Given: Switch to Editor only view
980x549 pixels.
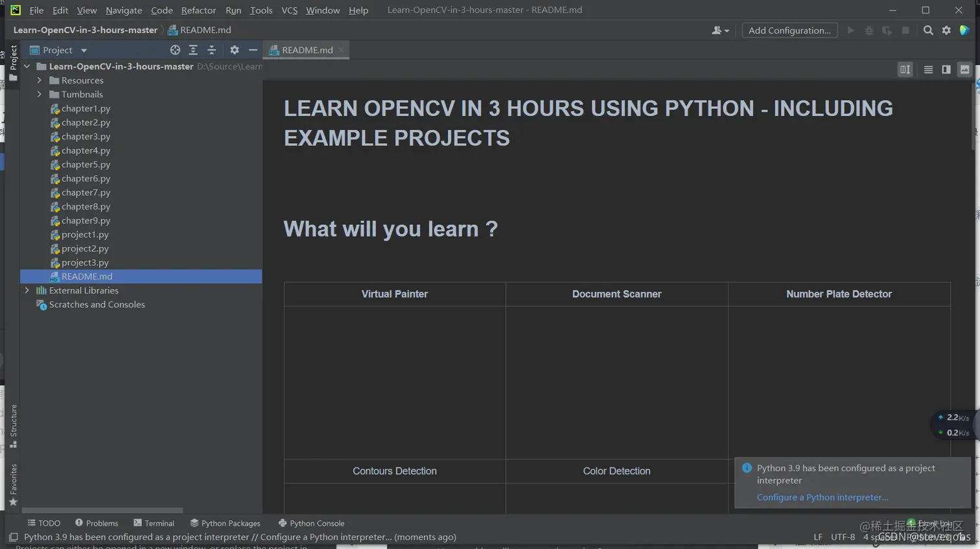Looking at the screenshot, I should coord(928,69).
